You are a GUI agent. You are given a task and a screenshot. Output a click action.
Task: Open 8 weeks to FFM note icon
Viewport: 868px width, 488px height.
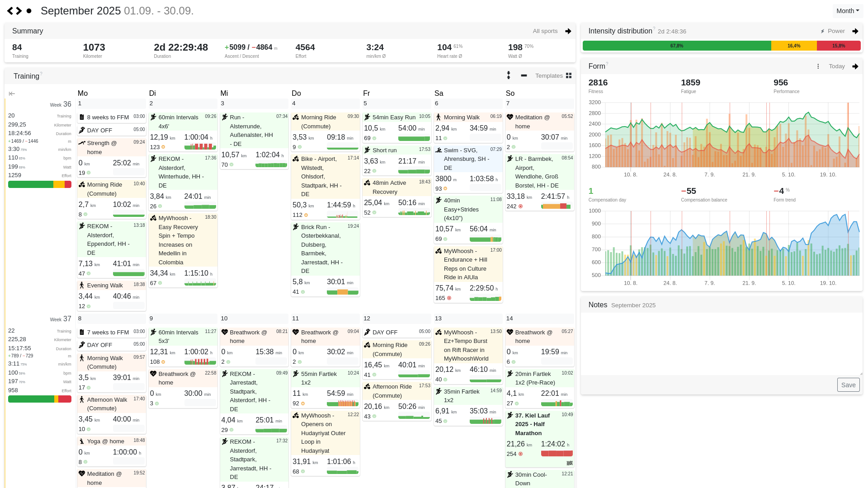[82, 117]
